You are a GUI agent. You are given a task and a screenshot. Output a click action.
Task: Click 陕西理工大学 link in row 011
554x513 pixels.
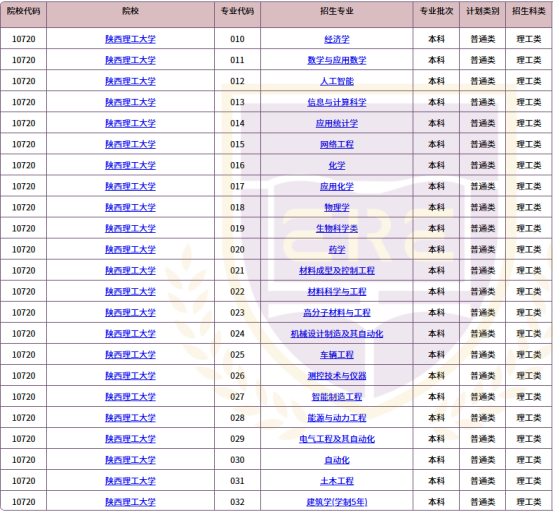click(x=130, y=60)
